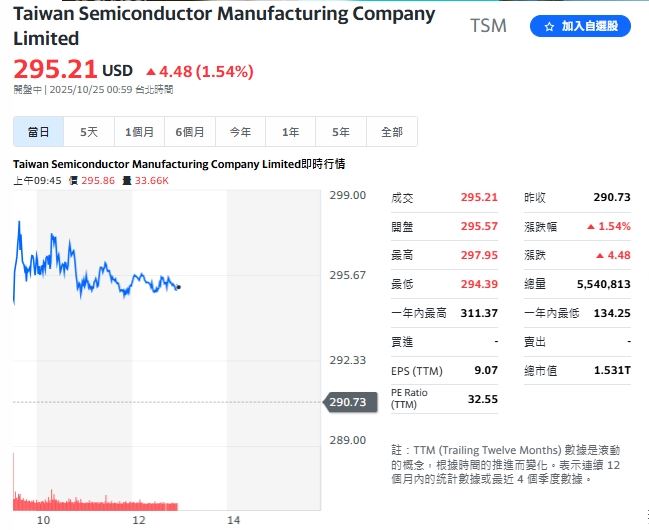Select the 5年 chart range tab

341,132
